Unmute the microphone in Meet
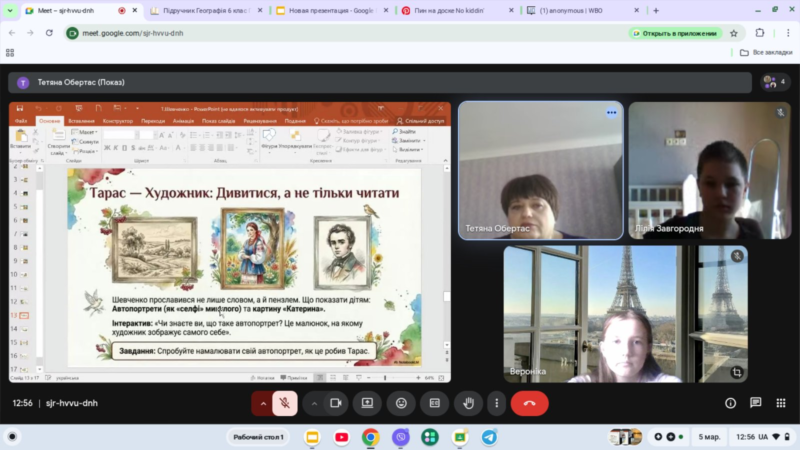 [285, 403]
